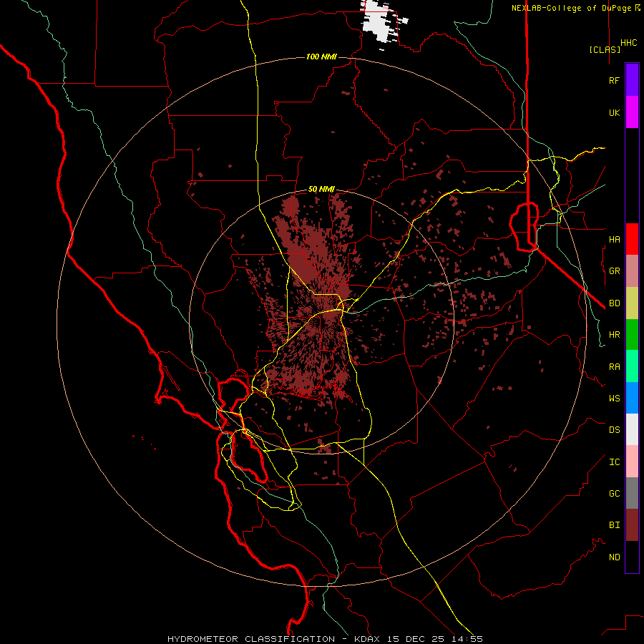Click the brown BI legend swatch
Image resolution: width=644 pixels, height=644 pixels.
tap(632, 525)
